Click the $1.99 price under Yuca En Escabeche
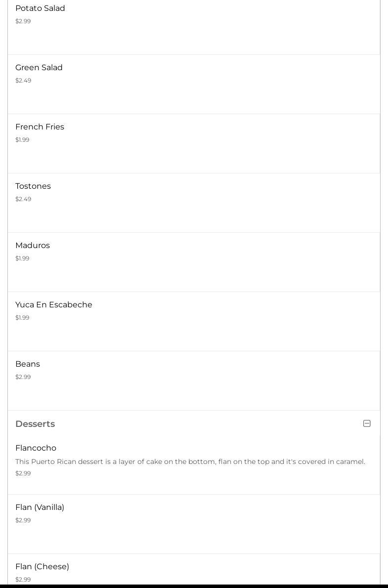Viewport: 388px width, 588px height. point(22,318)
